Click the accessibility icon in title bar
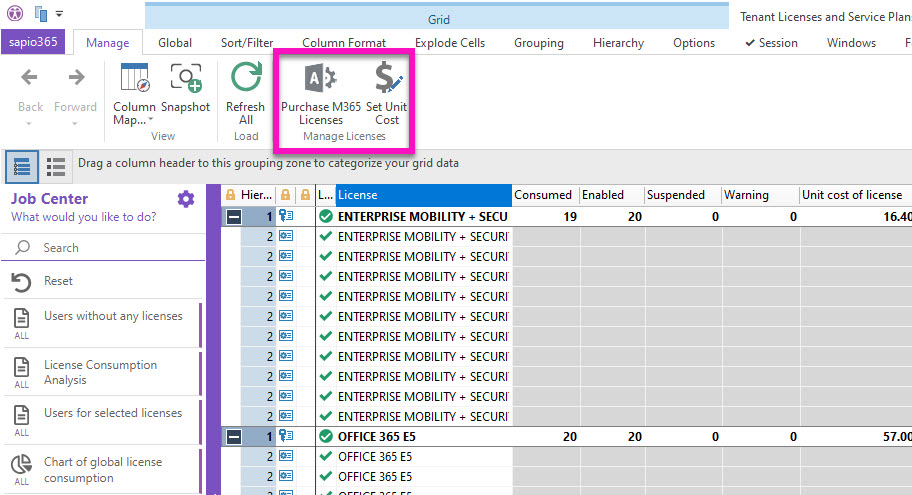This screenshot has width=912, height=495. pyautogui.click(x=15, y=12)
